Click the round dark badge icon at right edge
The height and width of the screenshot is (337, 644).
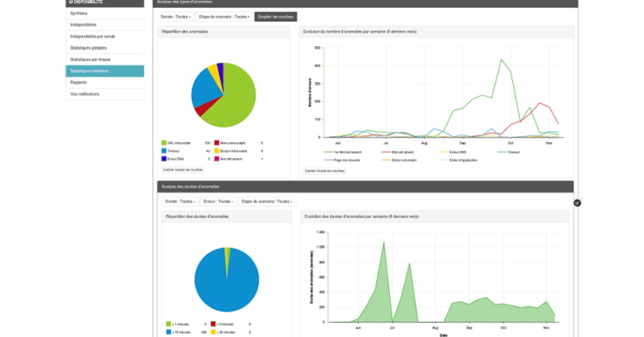click(577, 203)
